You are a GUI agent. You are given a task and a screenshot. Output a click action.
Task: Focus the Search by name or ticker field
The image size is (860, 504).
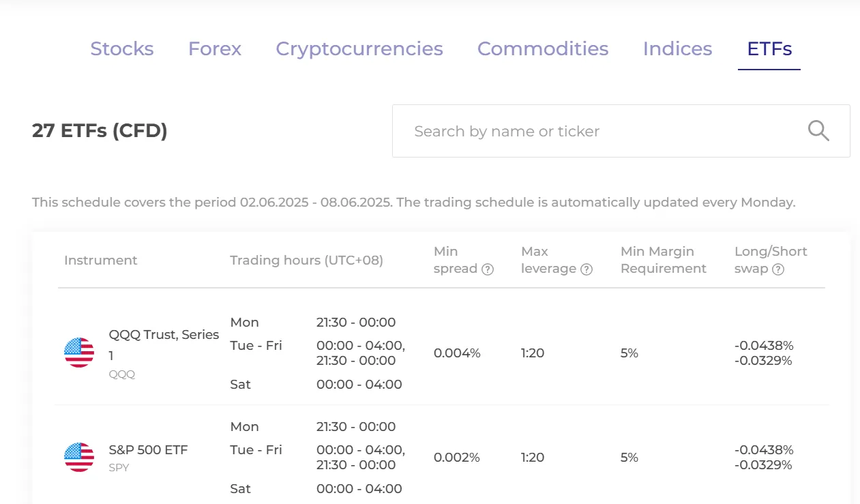pos(621,131)
